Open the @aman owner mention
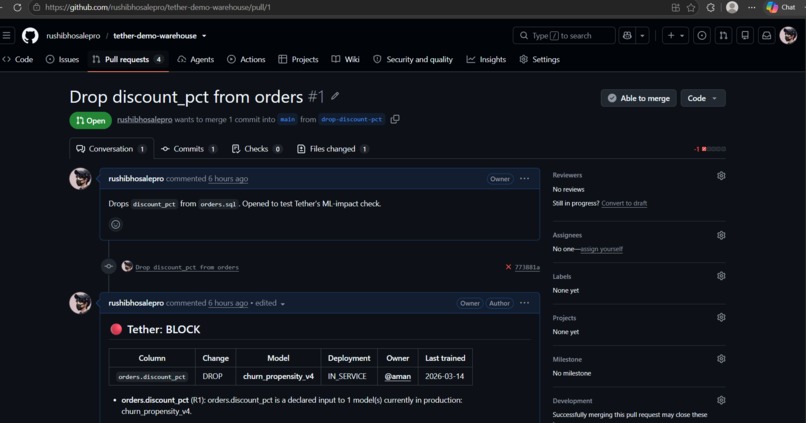Image resolution: width=806 pixels, height=423 pixels. pos(398,376)
